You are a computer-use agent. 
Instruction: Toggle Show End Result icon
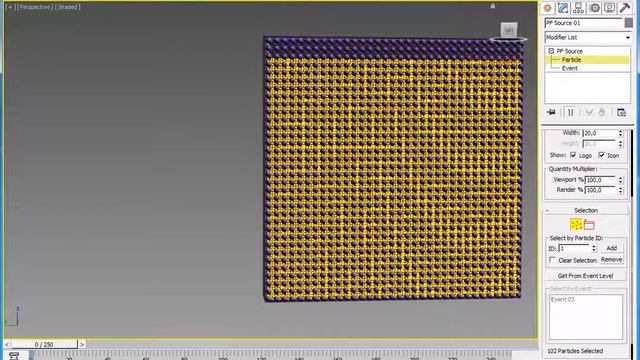point(570,112)
